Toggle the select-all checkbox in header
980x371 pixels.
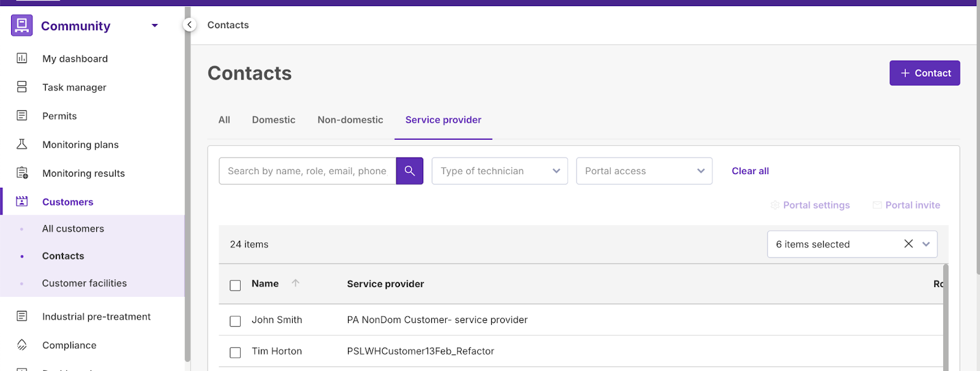[235, 285]
